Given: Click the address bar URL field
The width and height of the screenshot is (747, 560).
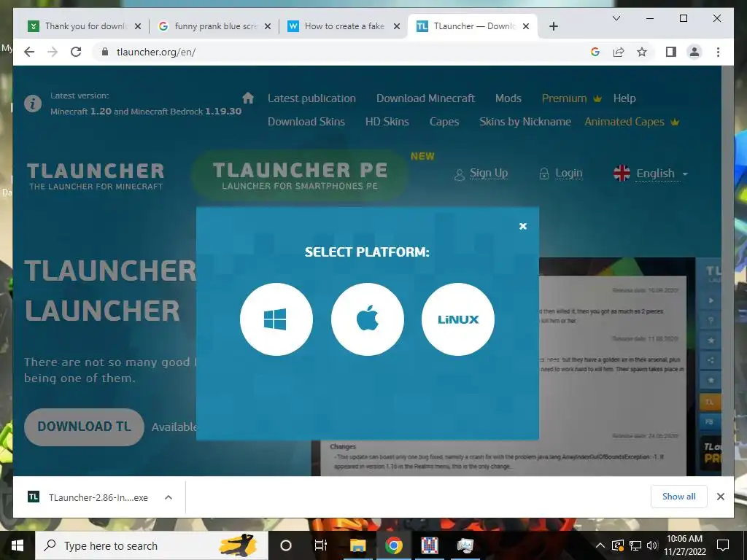Looking at the screenshot, I should (343, 52).
